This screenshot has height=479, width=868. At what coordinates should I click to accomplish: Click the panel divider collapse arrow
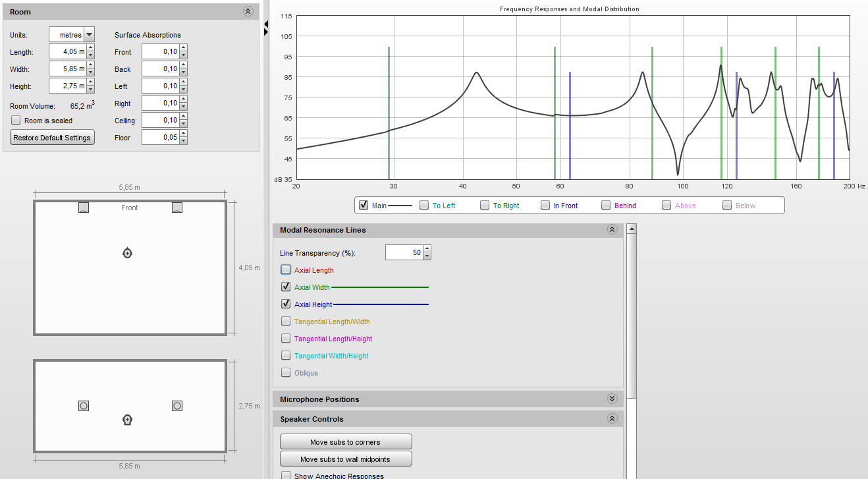point(266,24)
